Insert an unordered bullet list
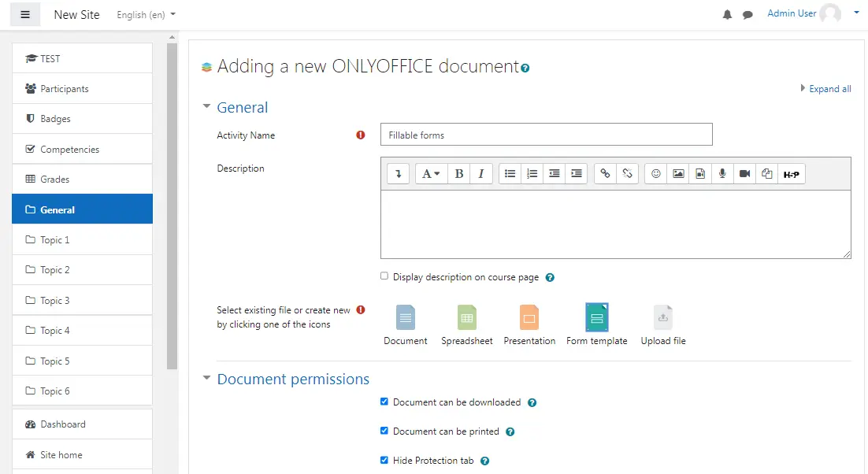The image size is (868, 474). (x=510, y=173)
